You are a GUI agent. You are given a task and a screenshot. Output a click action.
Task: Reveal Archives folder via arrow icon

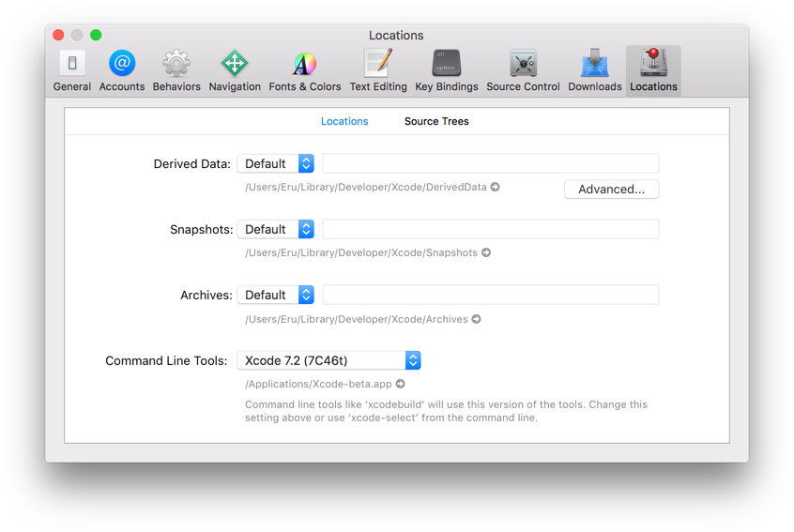point(477,319)
